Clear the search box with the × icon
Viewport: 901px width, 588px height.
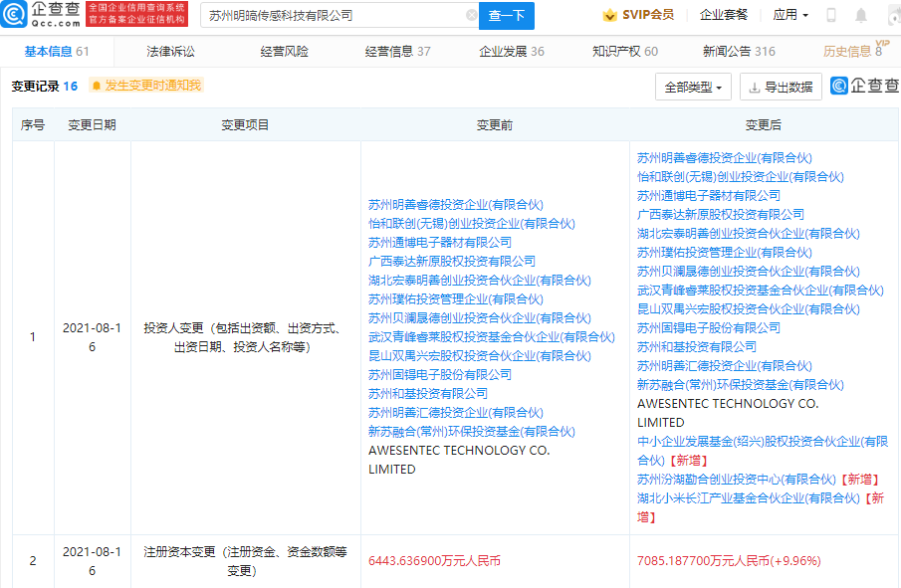tap(472, 16)
